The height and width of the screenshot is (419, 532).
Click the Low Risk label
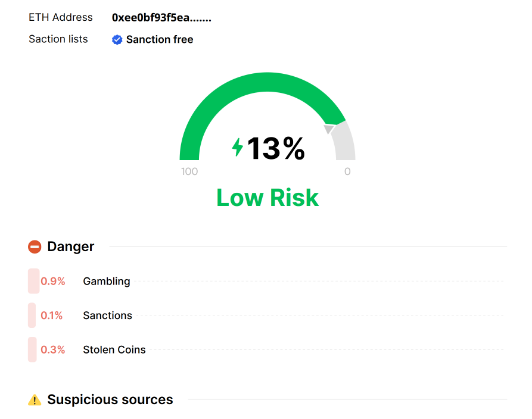pos(267,198)
